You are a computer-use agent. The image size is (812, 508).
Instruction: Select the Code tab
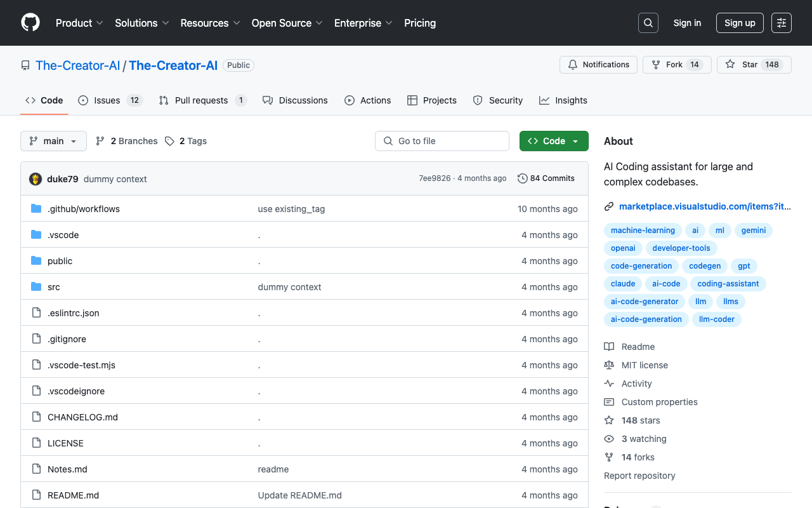pos(44,100)
